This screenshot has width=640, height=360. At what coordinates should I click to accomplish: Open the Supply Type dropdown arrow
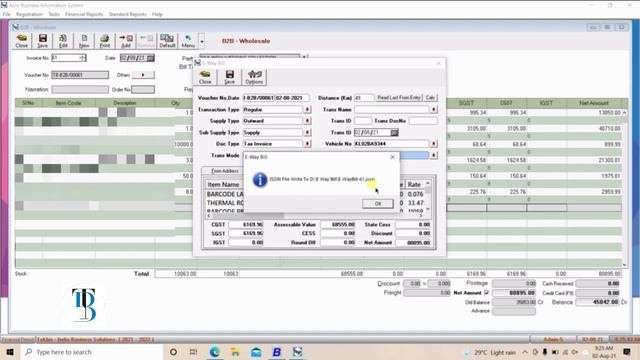click(x=307, y=121)
